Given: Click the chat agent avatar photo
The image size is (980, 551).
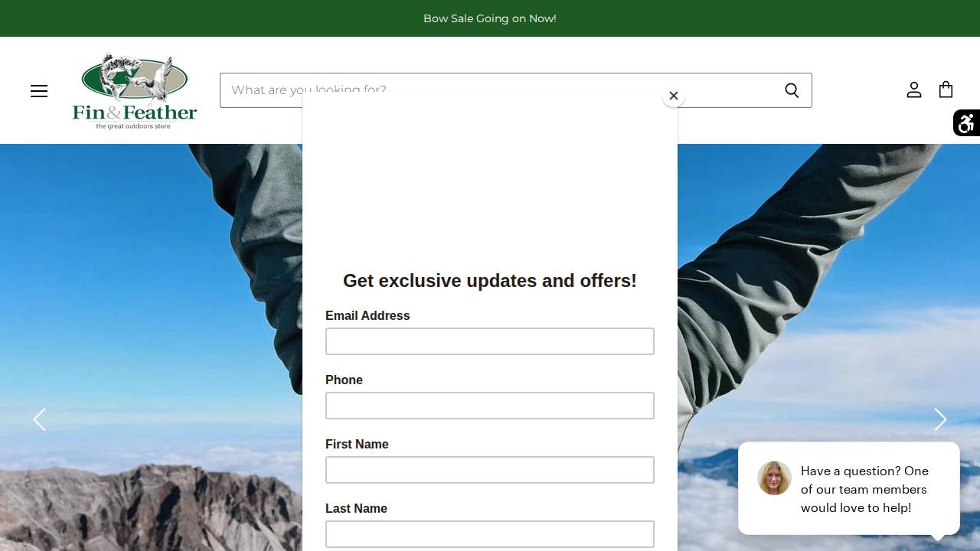Looking at the screenshot, I should (x=774, y=478).
